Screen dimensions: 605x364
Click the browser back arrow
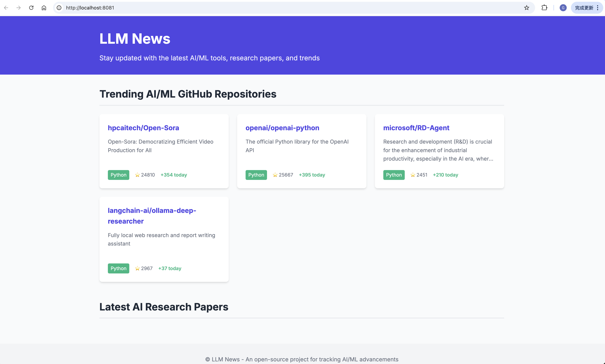point(6,8)
